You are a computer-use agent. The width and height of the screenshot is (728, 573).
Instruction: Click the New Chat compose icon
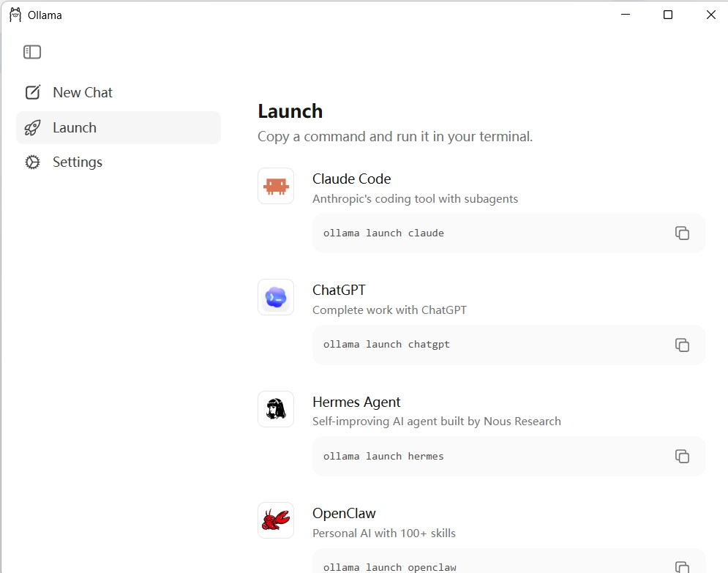point(32,92)
